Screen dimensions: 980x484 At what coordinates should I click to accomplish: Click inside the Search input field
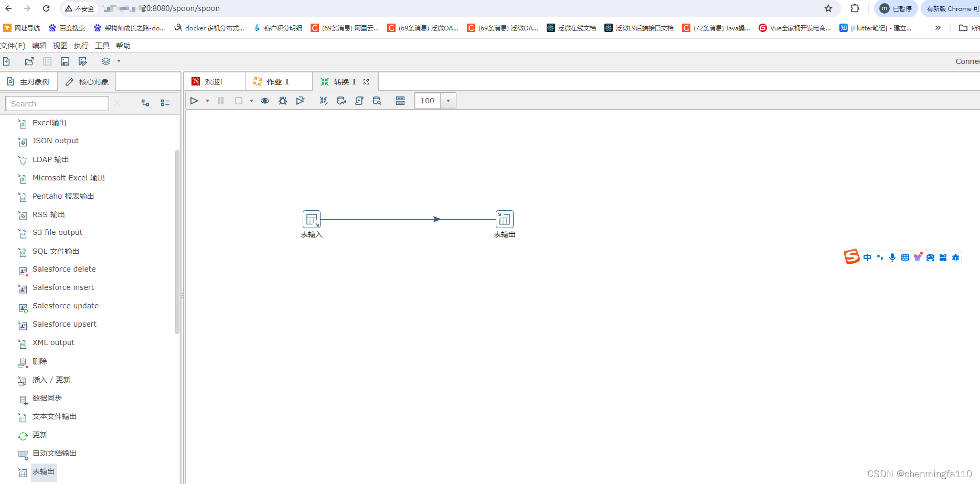(x=57, y=103)
